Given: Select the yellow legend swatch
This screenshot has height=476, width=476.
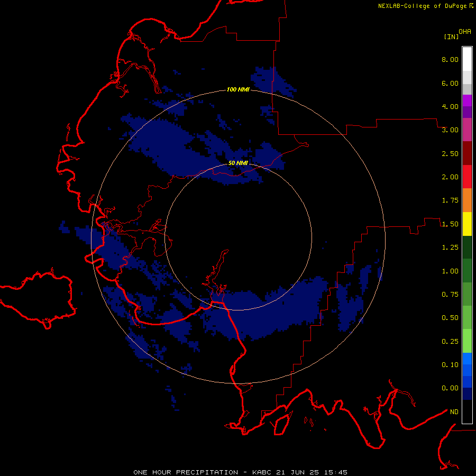Looking at the screenshot, I should (x=467, y=224).
